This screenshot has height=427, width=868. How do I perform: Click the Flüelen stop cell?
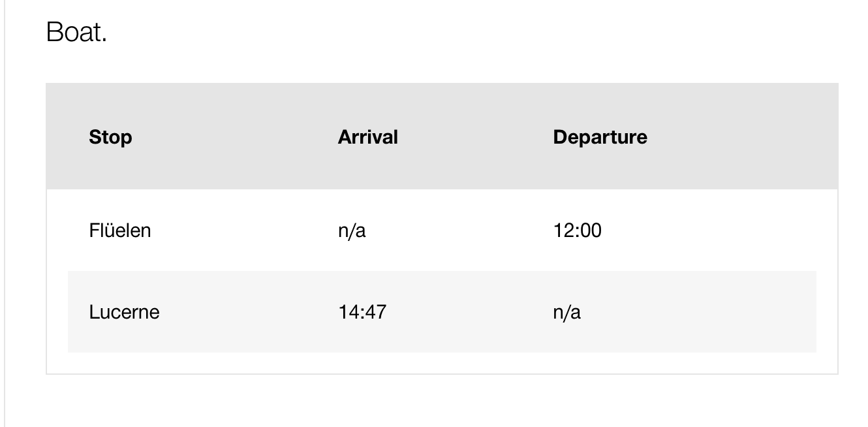click(x=120, y=230)
